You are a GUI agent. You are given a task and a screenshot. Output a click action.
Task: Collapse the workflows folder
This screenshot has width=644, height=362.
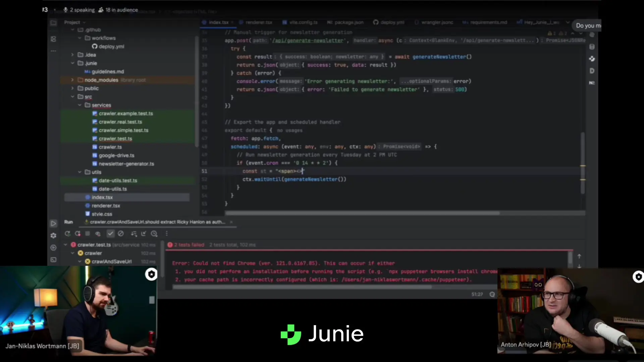pyautogui.click(x=79, y=38)
